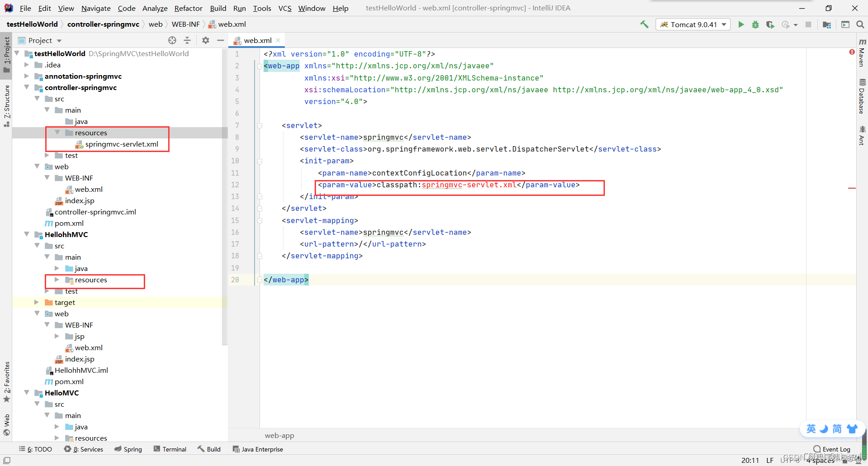Image resolution: width=868 pixels, height=466 pixels.
Task: Fold the servlet tag at line 7
Action: point(259,125)
